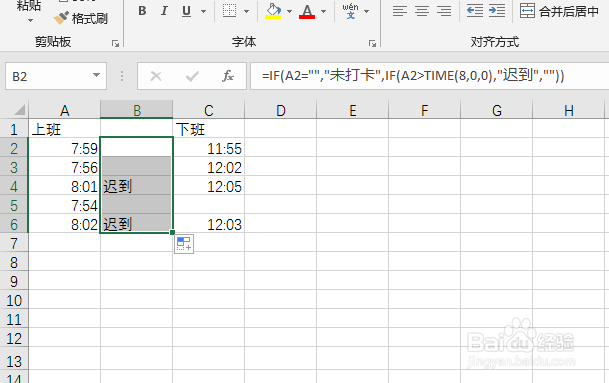Select column F header
The height and width of the screenshot is (383, 609).
[424, 110]
